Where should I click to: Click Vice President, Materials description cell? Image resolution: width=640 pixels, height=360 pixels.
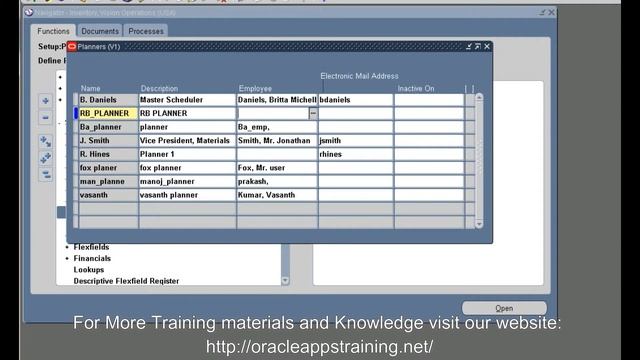(187, 140)
